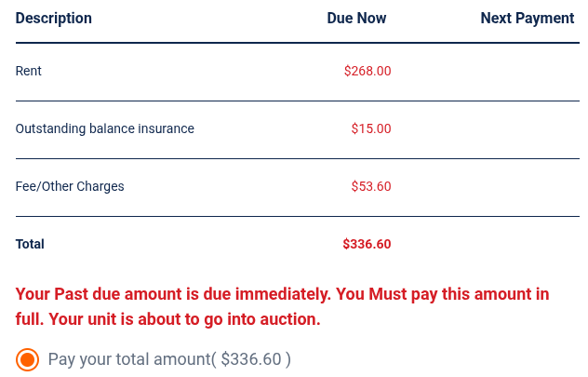Click the bold Total row label
The width and height of the screenshot is (588, 377).
click(30, 244)
